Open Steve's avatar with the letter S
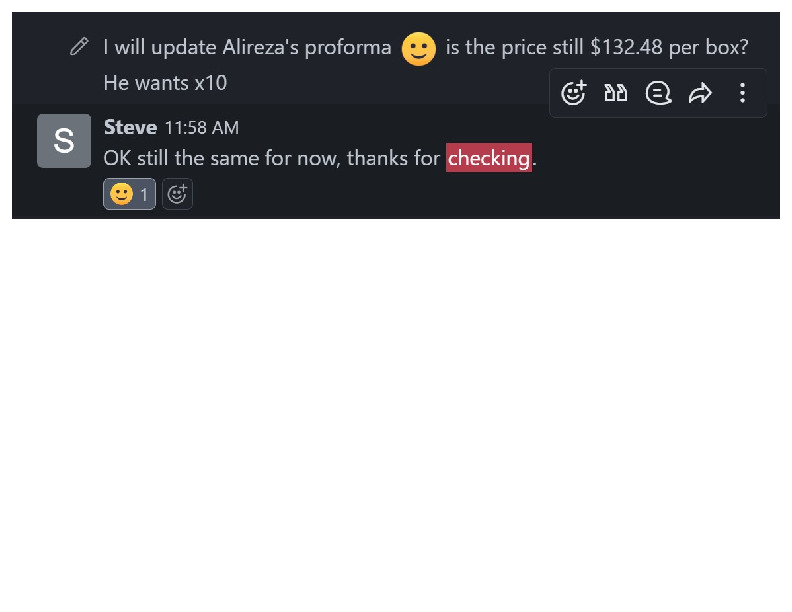This screenshot has height=612, width=792. pos(63,141)
